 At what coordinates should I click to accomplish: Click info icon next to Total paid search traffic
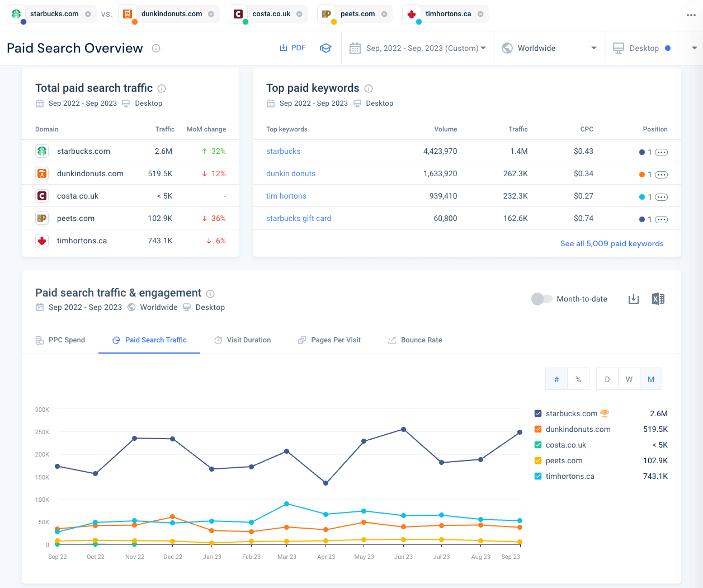tap(162, 88)
